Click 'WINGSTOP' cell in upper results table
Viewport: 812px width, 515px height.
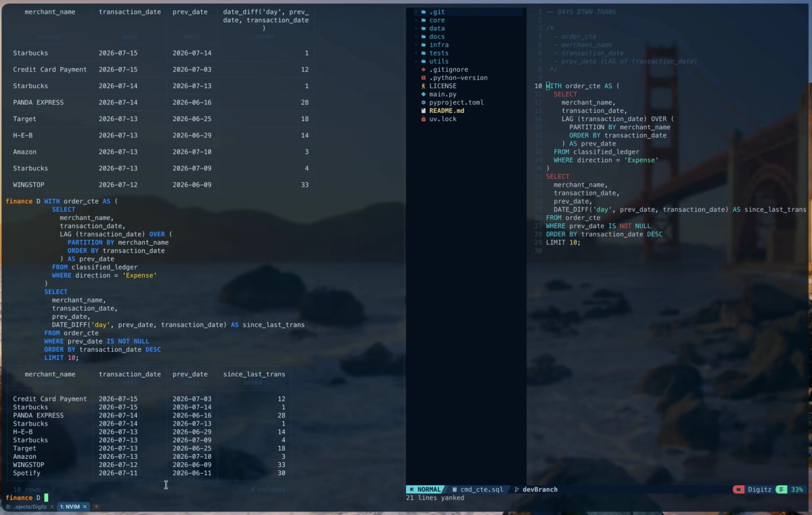coord(28,185)
